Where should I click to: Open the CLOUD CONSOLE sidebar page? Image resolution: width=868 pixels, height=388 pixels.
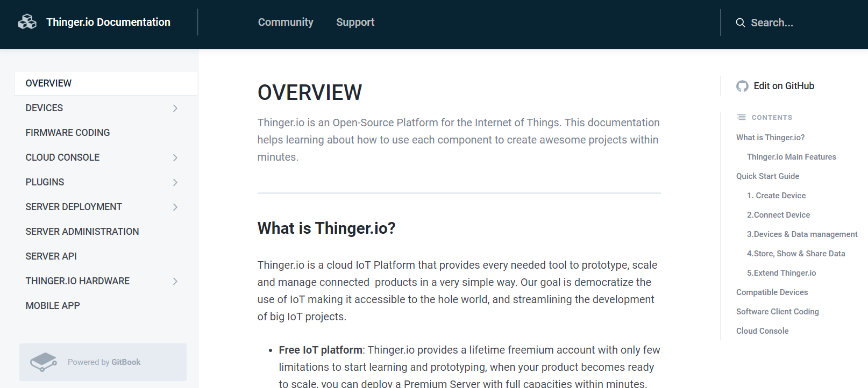point(62,157)
